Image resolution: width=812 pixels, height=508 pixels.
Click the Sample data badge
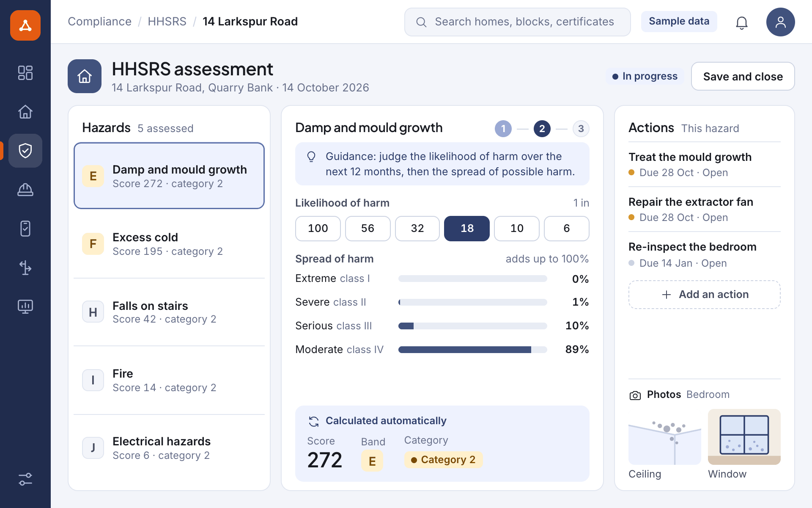679,22
